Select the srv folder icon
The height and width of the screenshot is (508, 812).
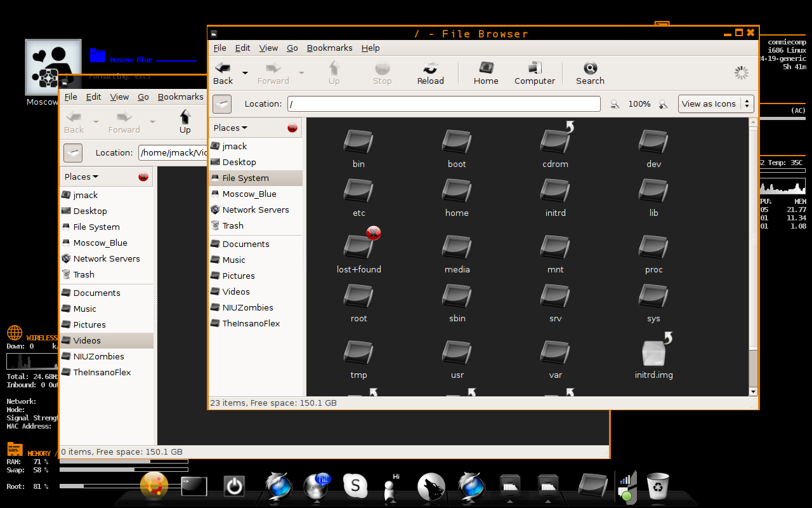(555, 296)
